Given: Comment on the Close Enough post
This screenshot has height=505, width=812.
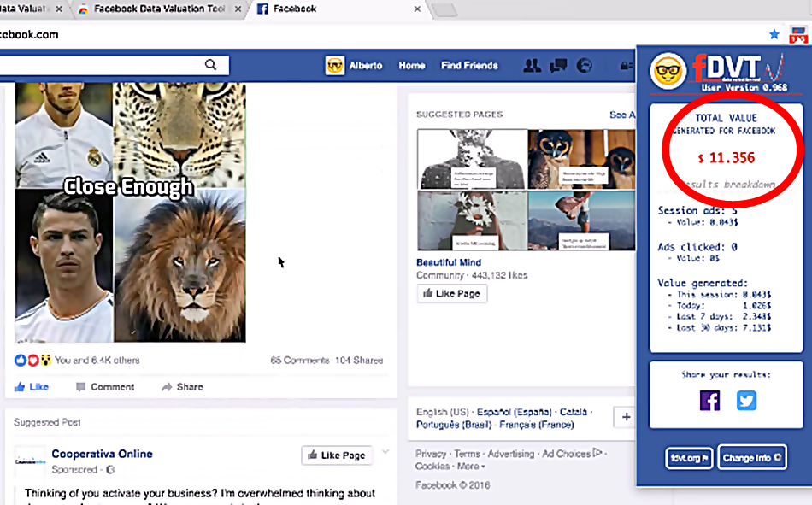Looking at the screenshot, I should pos(105,387).
